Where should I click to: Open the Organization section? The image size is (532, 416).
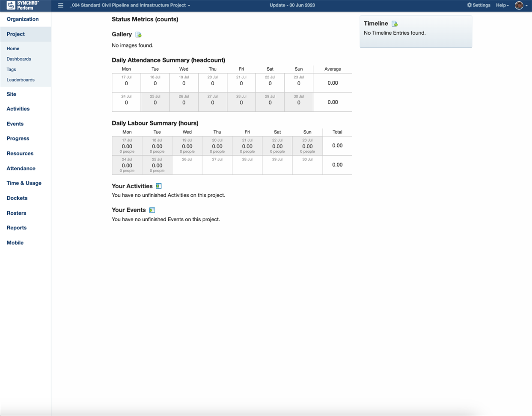(x=23, y=19)
